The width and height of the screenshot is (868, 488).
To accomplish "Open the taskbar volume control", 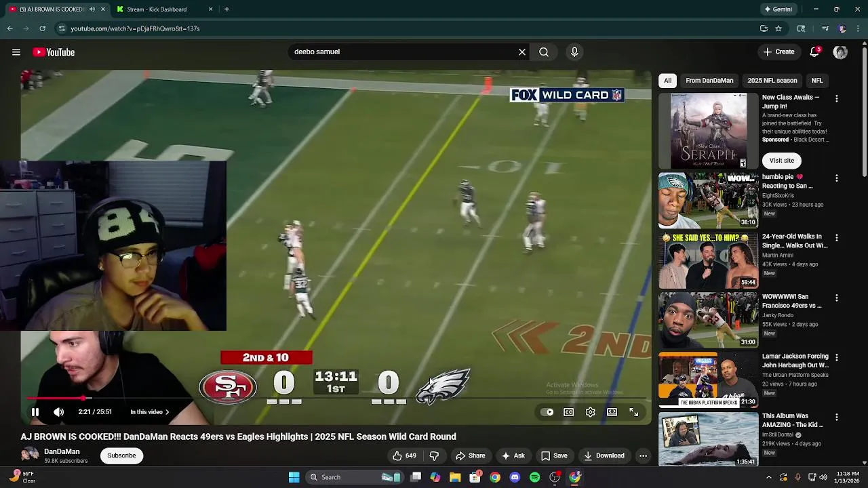I will (x=823, y=477).
